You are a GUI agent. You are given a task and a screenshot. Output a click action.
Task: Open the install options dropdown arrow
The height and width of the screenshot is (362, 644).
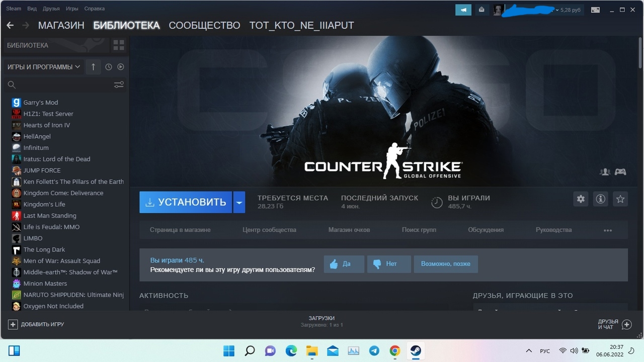pyautogui.click(x=239, y=202)
